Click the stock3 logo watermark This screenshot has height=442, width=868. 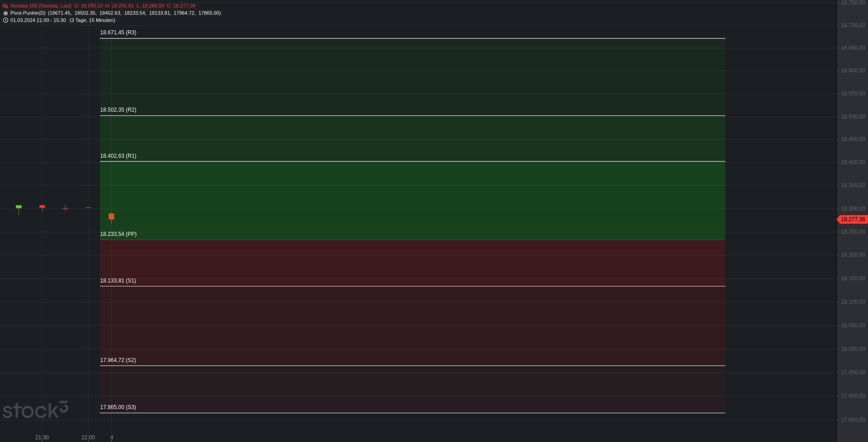[35, 410]
